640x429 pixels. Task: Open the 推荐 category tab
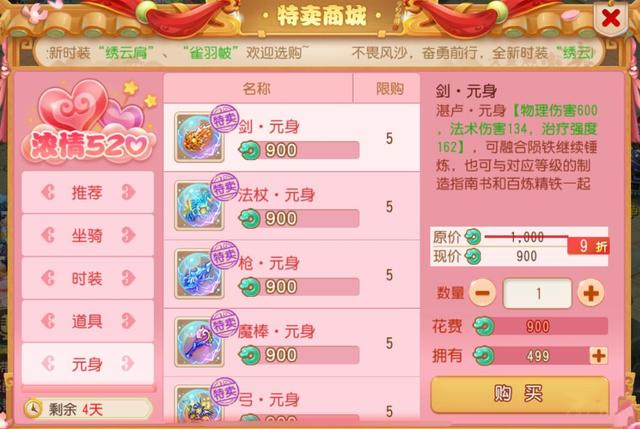[88, 192]
